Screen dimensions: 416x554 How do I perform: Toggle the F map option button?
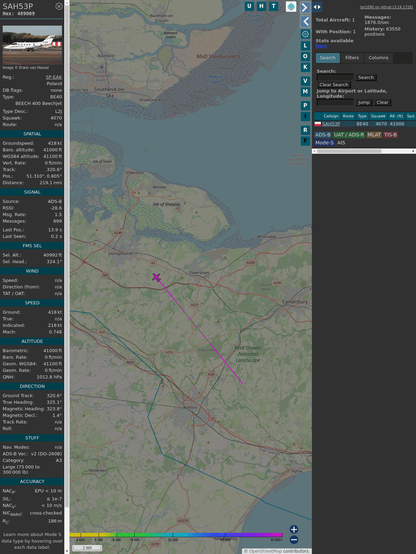tap(305, 141)
